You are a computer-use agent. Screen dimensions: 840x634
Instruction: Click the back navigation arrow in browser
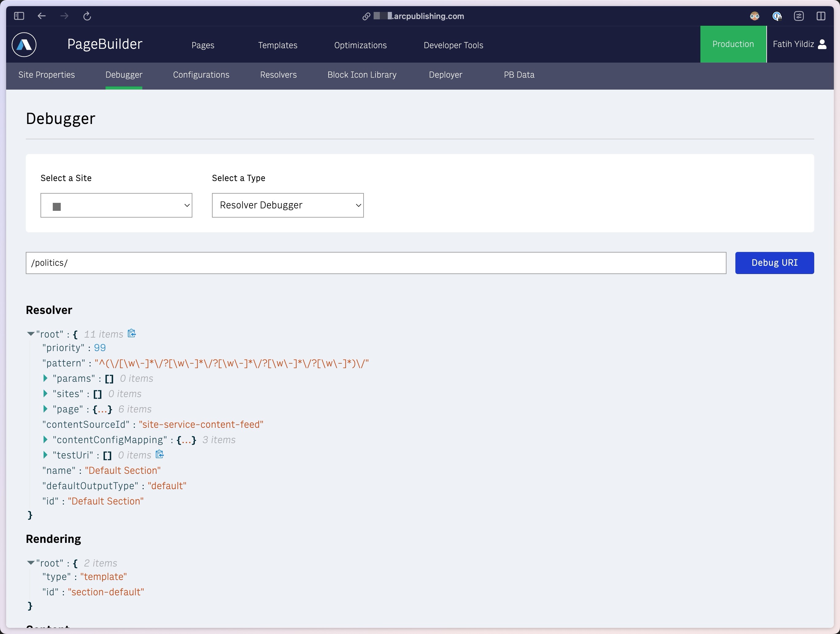tap(42, 15)
